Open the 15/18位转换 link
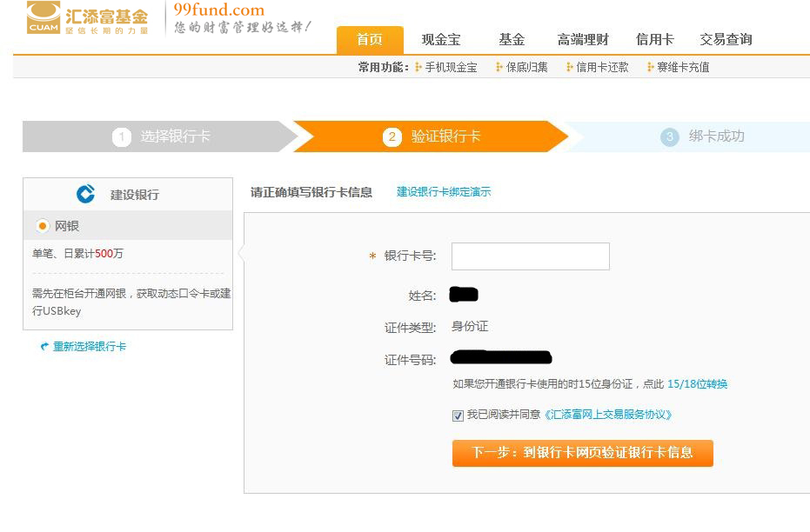 click(697, 384)
